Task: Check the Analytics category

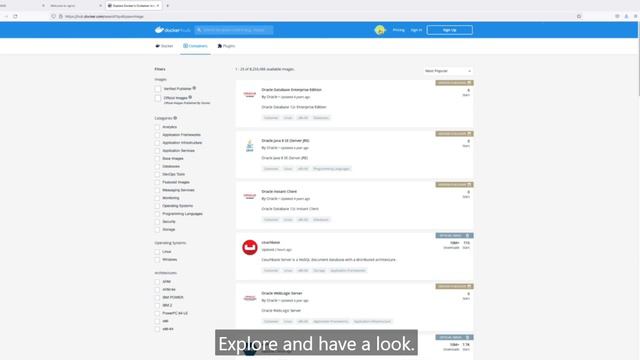Action: (x=158, y=127)
